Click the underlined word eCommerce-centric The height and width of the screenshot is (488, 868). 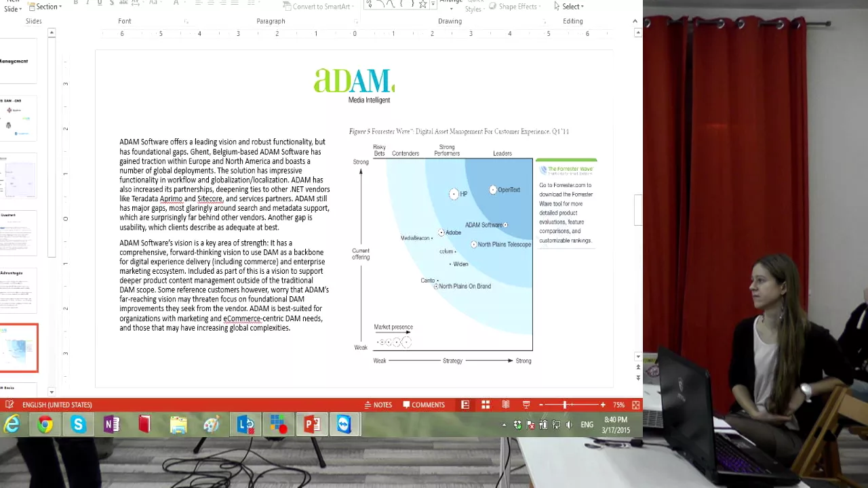242,318
